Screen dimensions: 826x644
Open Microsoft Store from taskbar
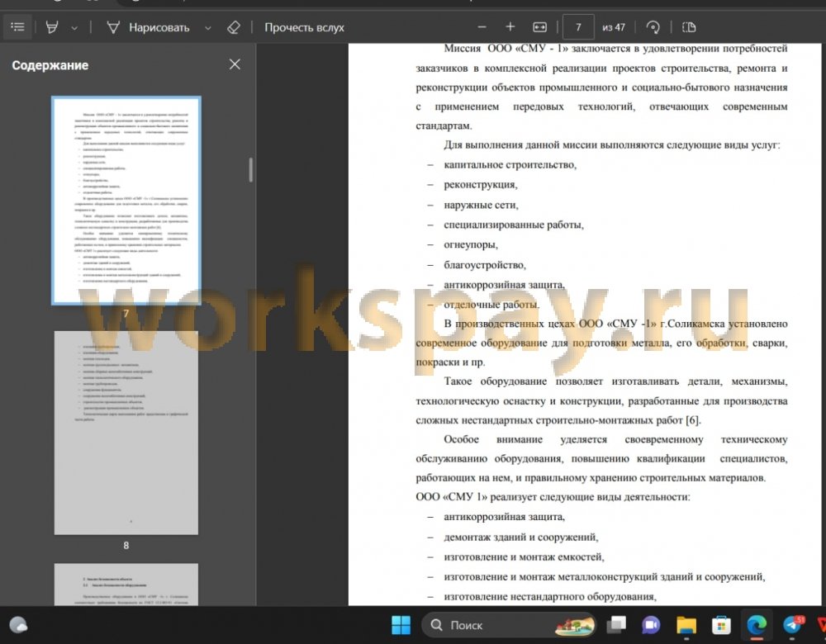pos(721,625)
